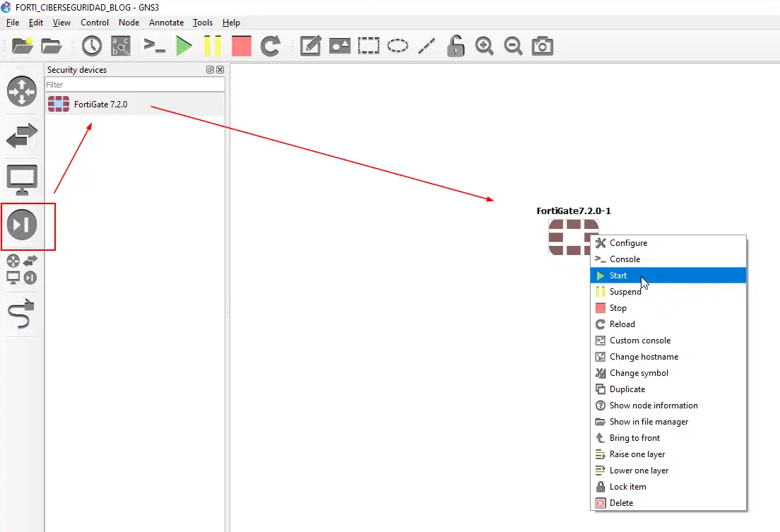Choose Show in file manager entry

668,422
